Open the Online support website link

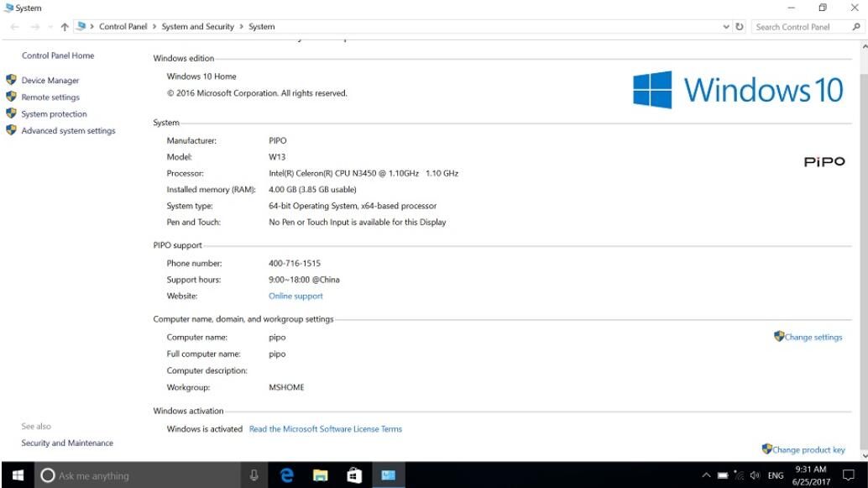pyautogui.click(x=295, y=296)
